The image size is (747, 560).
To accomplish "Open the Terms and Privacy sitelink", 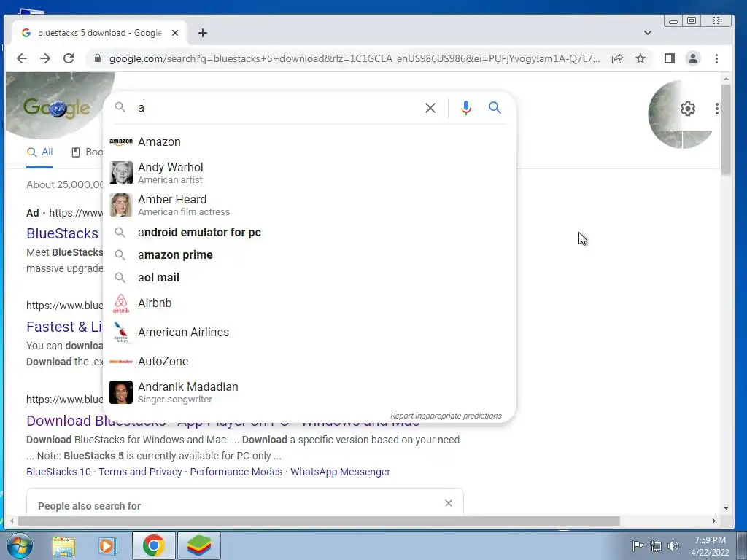I will tap(140, 472).
